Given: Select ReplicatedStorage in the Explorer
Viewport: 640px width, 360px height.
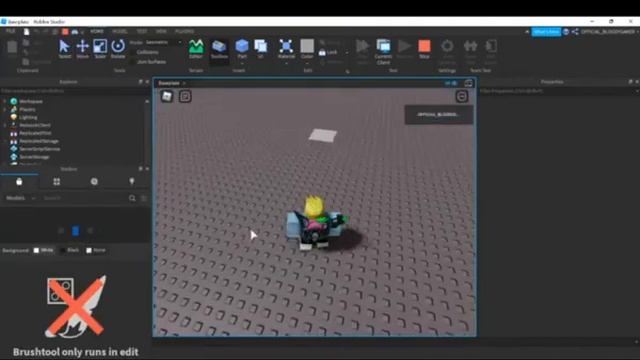Looking at the screenshot, I should tap(39, 141).
